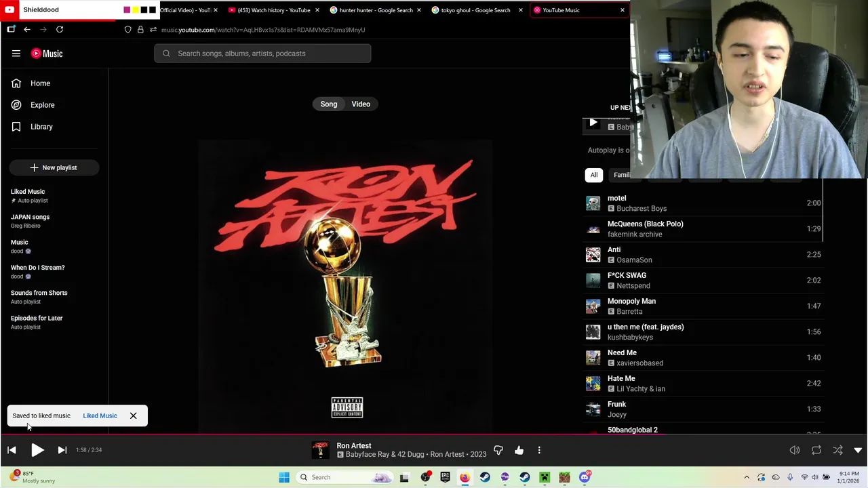Open Discord from taskbar
Image resolution: width=868 pixels, height=488 pixels.
click(x=585, y=477)
